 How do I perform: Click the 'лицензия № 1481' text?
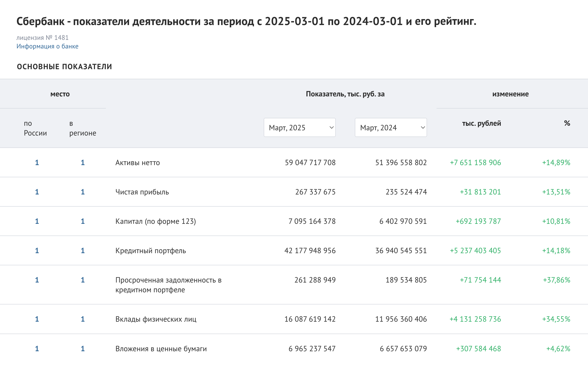pos(42,38)
